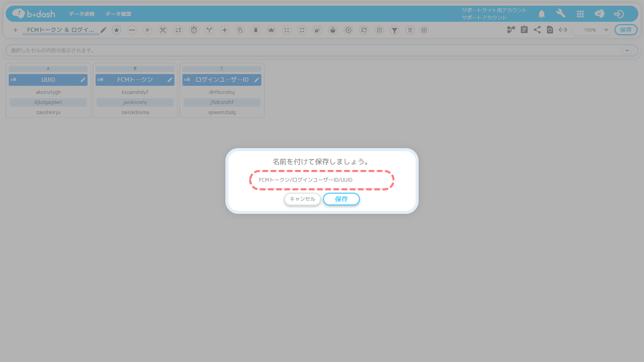Image resolution: width=644 pixels, height=362 pixels.
Task: Click the table grid toolbar icon
Action: tap(424, 30)
